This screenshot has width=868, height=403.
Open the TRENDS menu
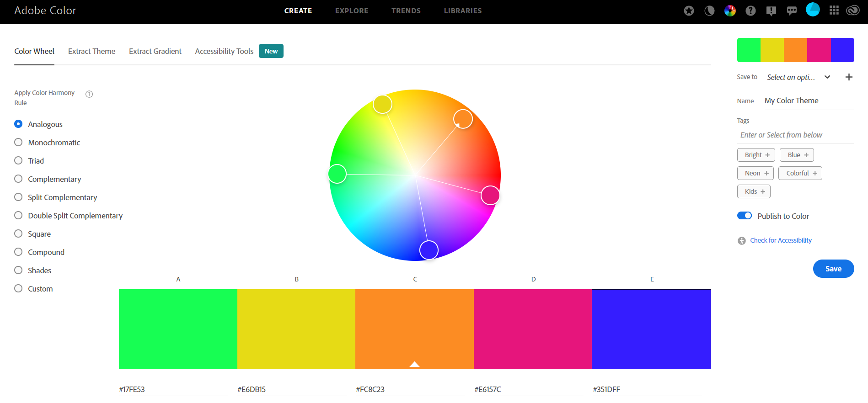pyautogui.click(x=406, y=11)
